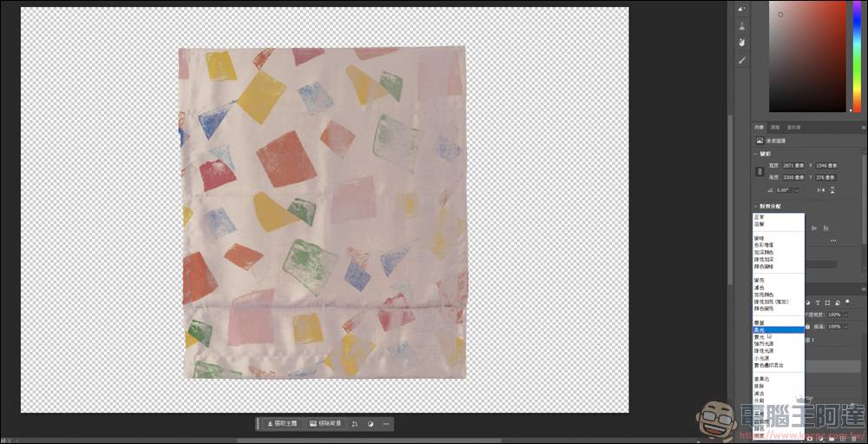Select 加深顏色 (Color Burn) blend mode
The width and height of the screenshot is (868, 444).
[x=778, y=252]
